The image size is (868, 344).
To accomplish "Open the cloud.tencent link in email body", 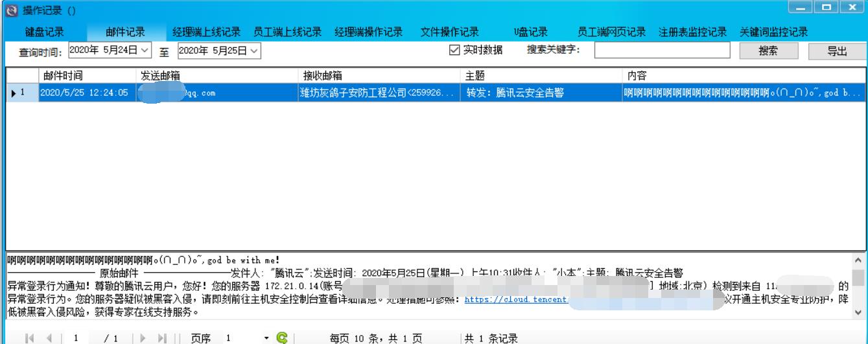I will point(516,300).
